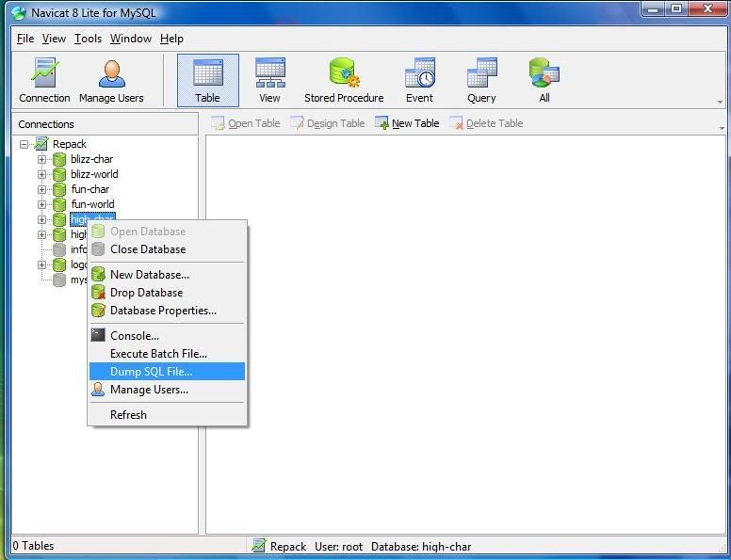The height and width of the screenshot is (560, 731).
Task: Select the Repack connection in tree
Action: click(x=70, y=144)
